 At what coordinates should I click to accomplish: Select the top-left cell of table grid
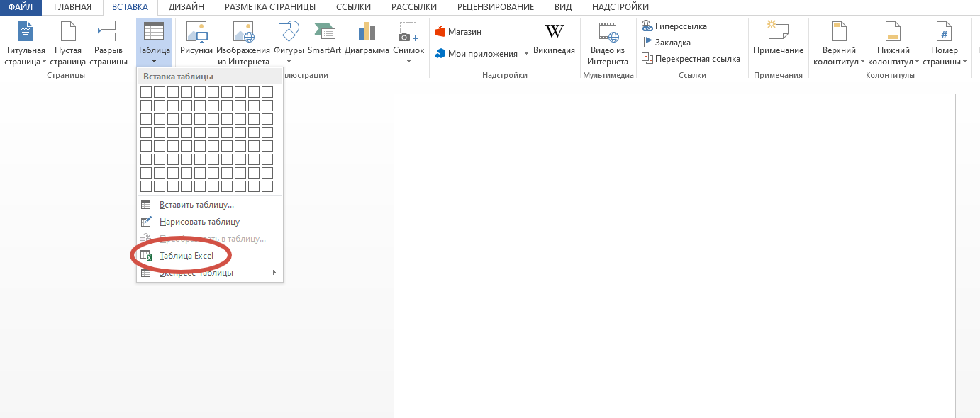click(146, 92)
